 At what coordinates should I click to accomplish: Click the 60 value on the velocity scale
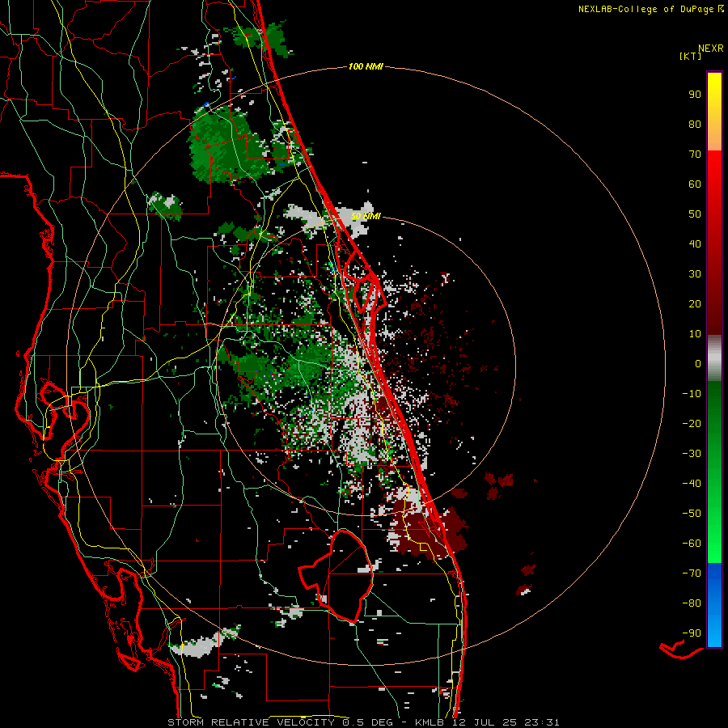pyautogui.click(x=695, y=184)
